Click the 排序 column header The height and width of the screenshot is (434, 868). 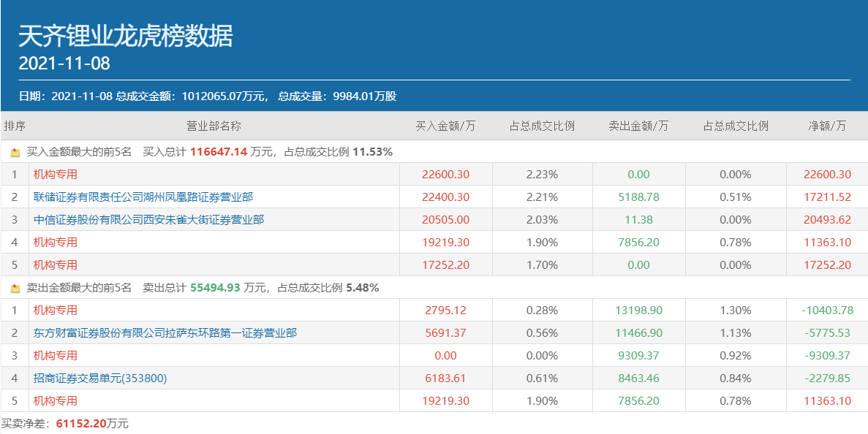click(15, 126)
